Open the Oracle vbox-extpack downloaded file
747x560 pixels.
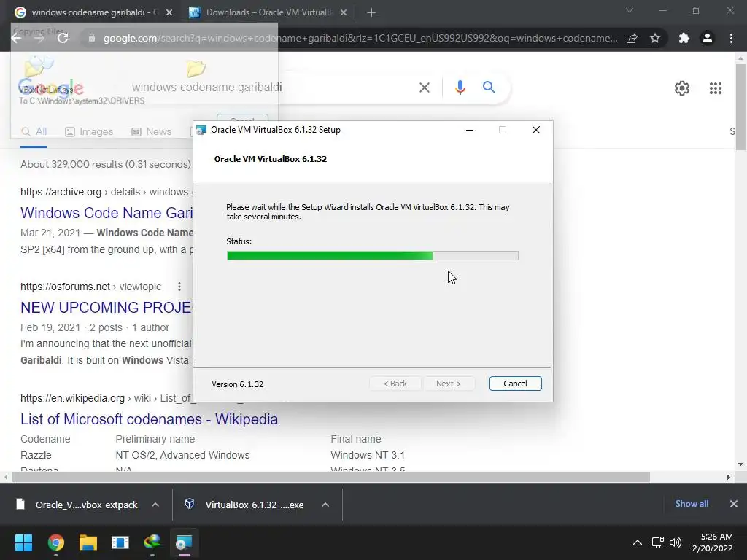pyautogui.click(x=79, y=505)
